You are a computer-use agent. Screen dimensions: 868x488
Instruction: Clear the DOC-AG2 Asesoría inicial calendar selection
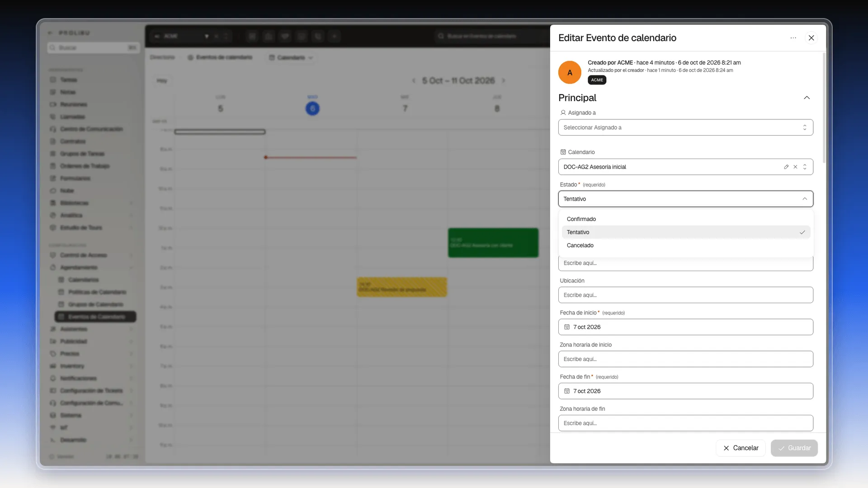[795, 167]
